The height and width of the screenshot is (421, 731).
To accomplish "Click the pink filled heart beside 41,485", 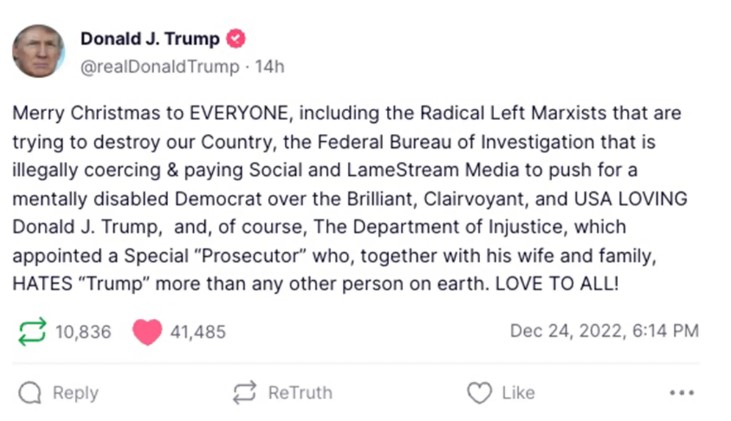I will tap(147, 331).
